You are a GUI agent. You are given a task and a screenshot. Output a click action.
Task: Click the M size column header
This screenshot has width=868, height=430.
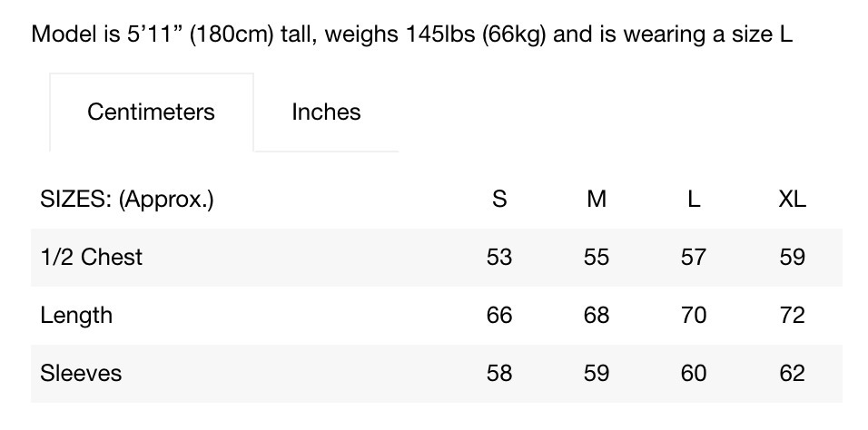597,199
